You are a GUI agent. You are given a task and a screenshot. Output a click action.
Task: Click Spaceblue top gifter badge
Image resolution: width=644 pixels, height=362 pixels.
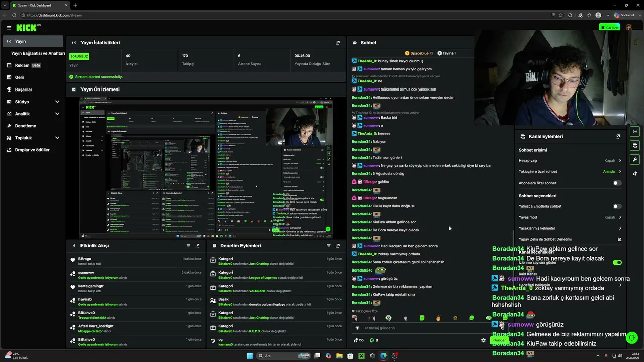419,53
